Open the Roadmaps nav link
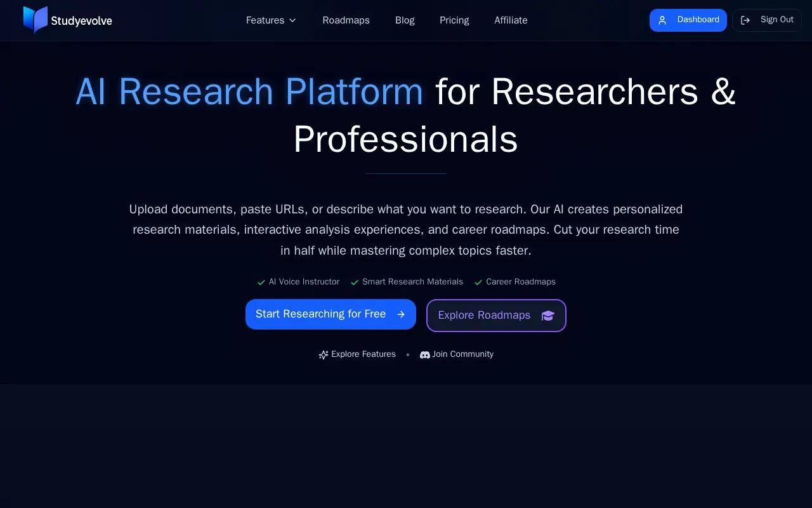Viewport: 812px width, 508px height. (x=346, y=20)
